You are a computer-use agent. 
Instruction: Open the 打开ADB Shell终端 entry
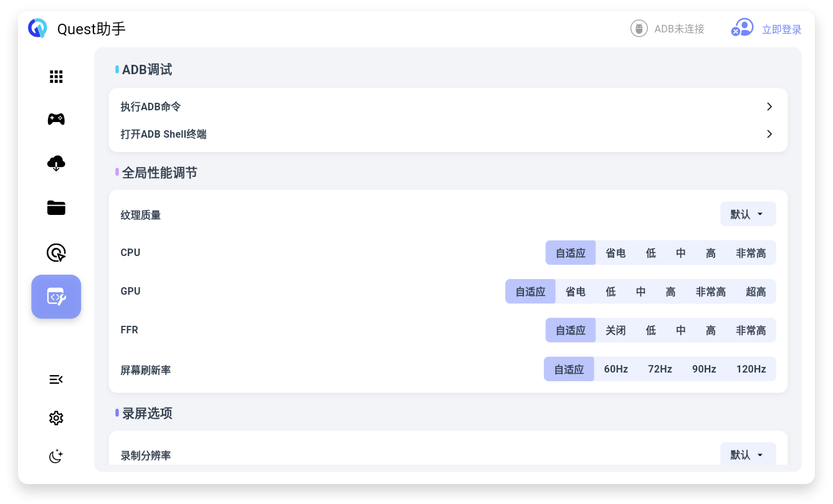coord(448,134)
